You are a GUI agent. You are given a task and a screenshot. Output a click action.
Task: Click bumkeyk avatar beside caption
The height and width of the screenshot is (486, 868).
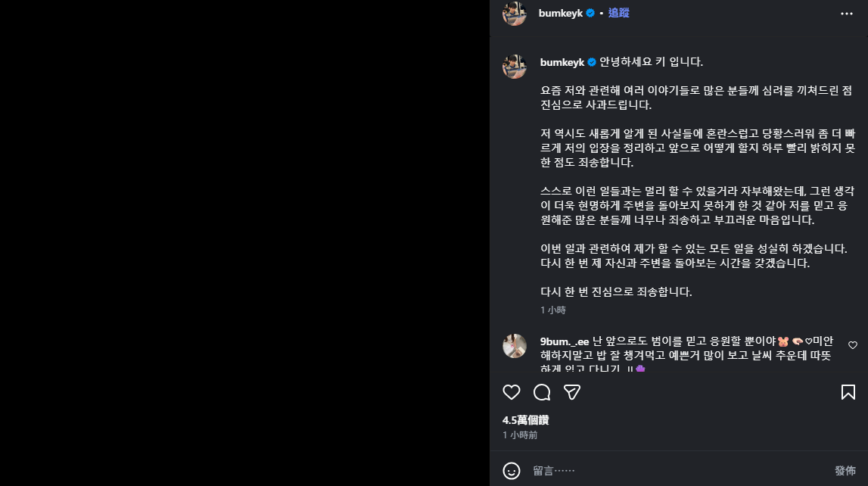[515, 67]
